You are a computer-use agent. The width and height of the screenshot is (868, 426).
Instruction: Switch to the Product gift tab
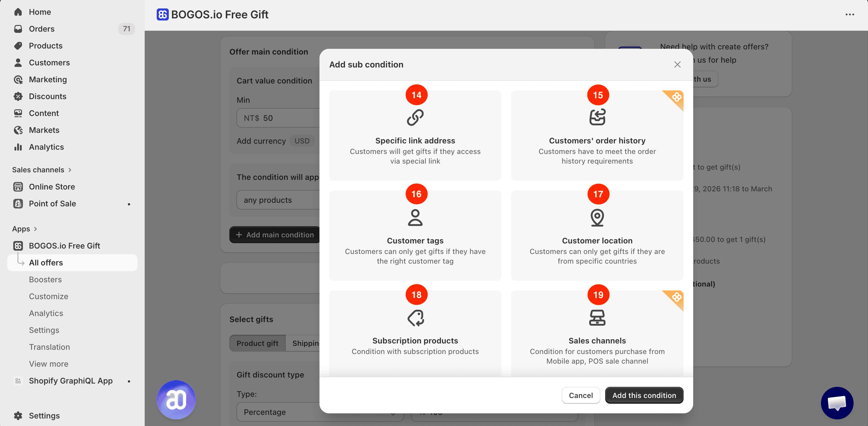click(257, 343)
